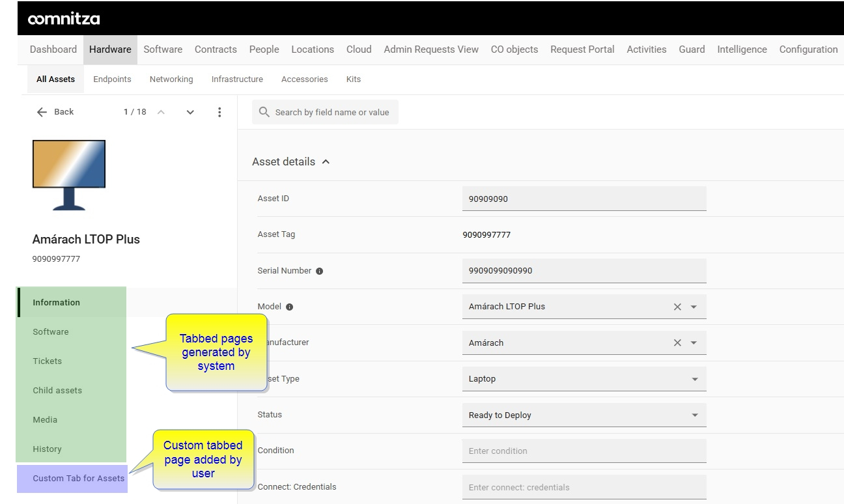Click the Connect: Credentials input field

pos(584,487)
